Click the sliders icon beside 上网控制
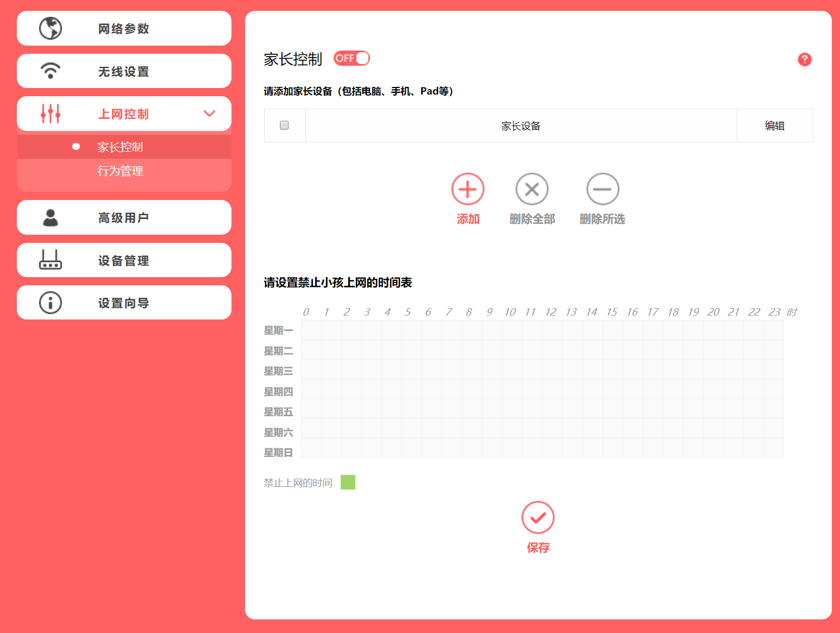This screenshot has width=840, height=633. pyautogui.click(x=51, y=114)
